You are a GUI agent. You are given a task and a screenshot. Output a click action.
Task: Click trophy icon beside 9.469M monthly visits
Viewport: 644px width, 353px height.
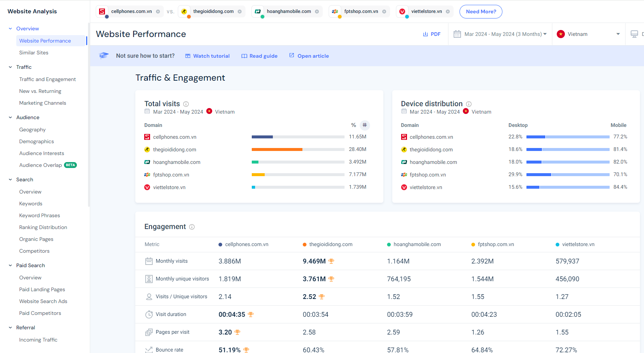coord(331,261)
